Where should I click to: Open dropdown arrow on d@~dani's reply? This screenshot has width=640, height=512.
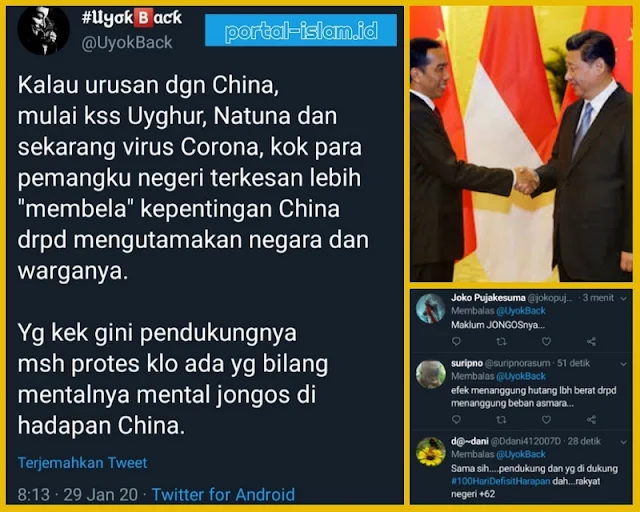(x=623, y=441)
